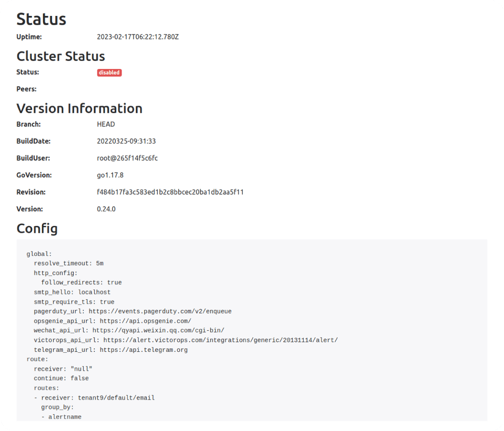Click the Version number 0.24.0

click(106, 209)
